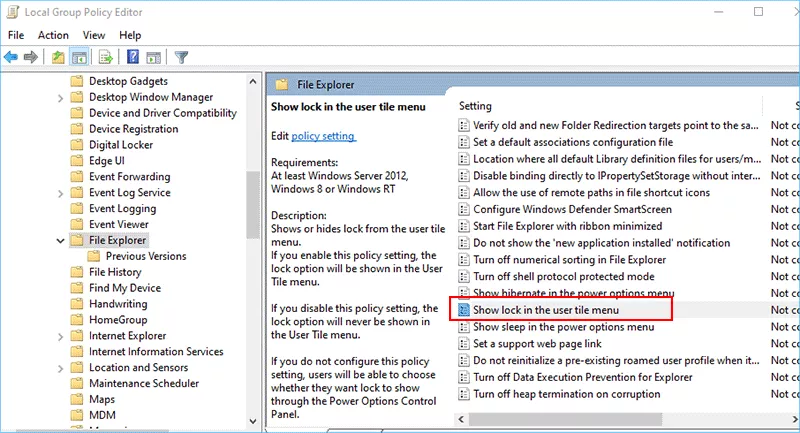Expand the Location and Sensors node

tap(61, 368)
